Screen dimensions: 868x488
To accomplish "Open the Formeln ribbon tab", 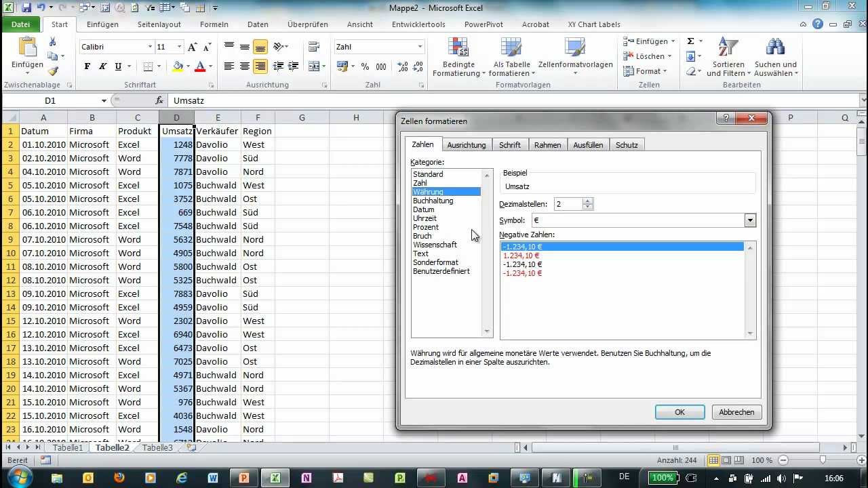I will 214,24.
